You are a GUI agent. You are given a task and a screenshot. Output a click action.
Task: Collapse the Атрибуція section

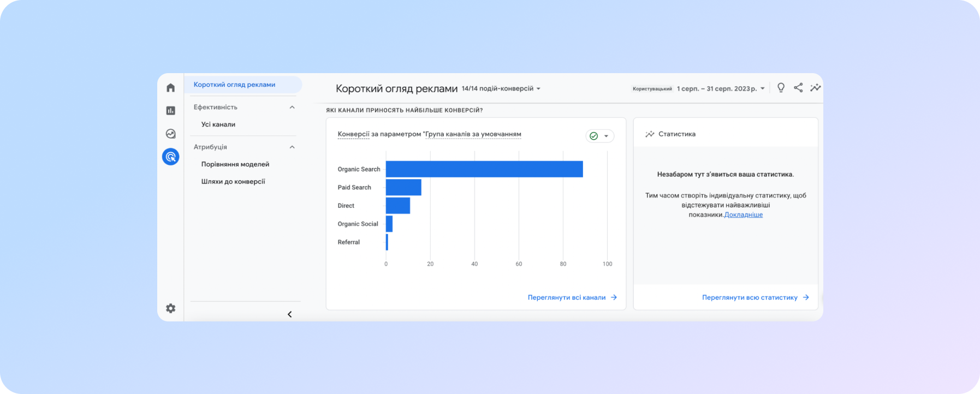click(292, 147)
